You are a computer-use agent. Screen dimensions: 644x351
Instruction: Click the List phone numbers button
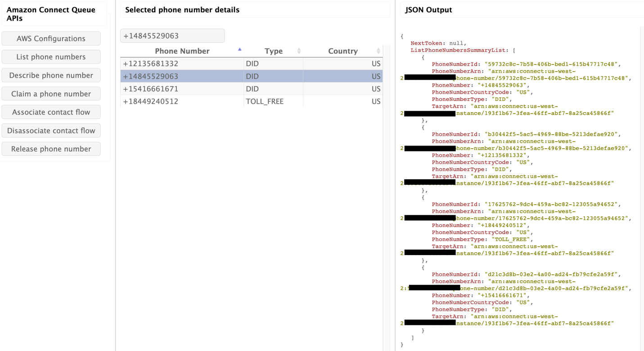pos(51,57)
